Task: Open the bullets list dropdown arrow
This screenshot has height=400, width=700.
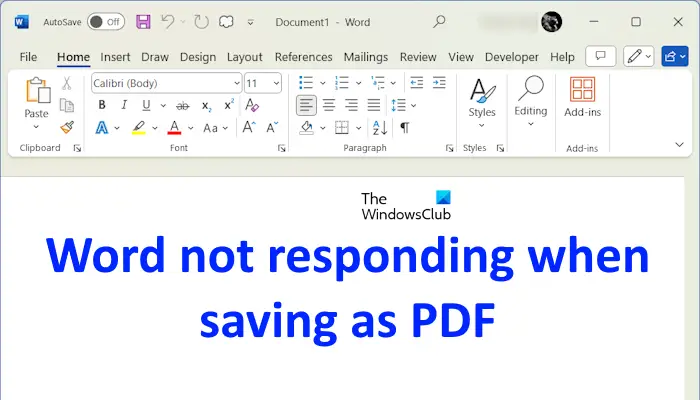Action: (322, 83)
